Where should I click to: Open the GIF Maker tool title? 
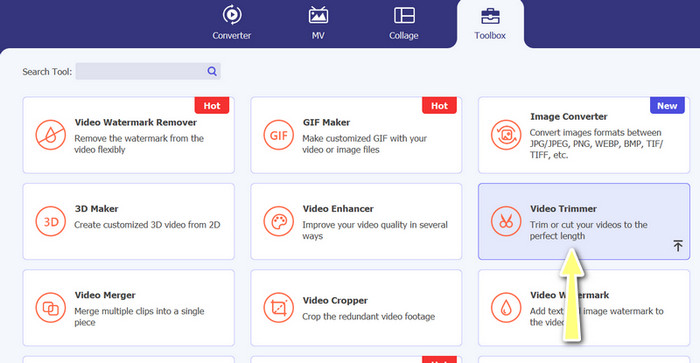click(326, 122)
